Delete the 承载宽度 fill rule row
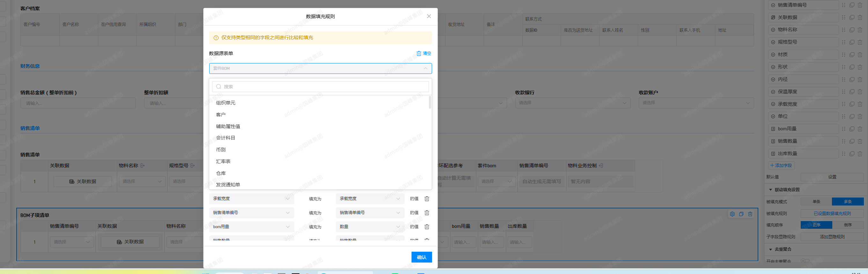 tap(427, 198)
